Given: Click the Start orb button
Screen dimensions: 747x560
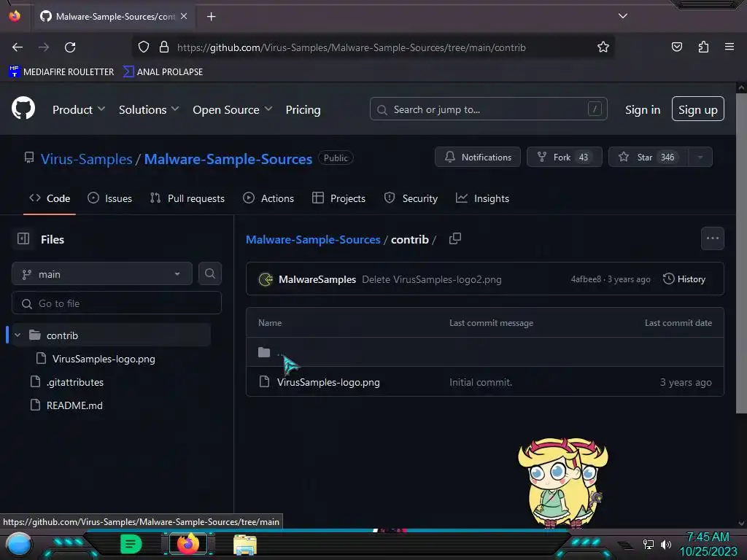Looking at the screenshot, I should coord(19,544).
